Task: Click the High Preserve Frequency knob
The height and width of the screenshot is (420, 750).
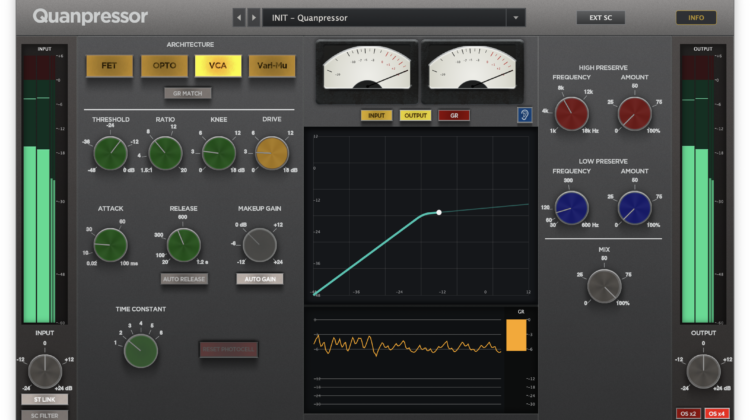Action: pos(572,114)
